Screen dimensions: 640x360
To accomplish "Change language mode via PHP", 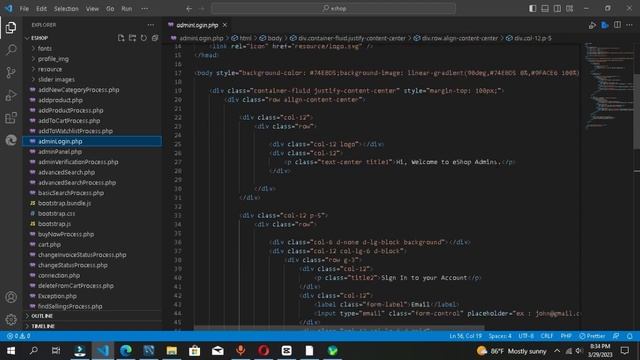I will (x=566, y=336).
